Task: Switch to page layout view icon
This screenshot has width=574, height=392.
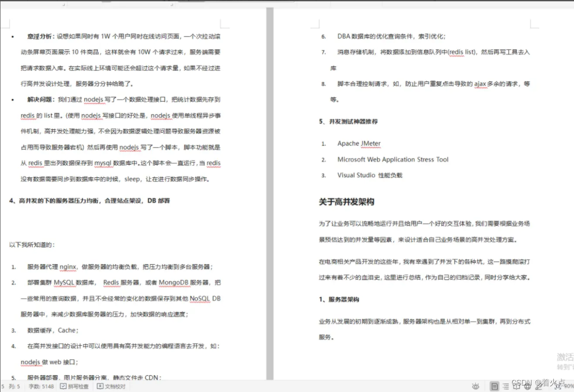Action: point(494,386)
